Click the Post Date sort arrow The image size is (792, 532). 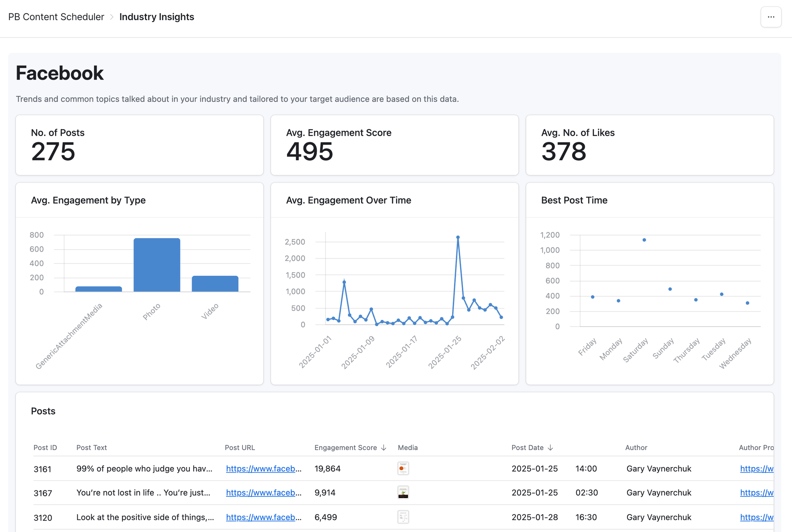(x=550, y=448)
